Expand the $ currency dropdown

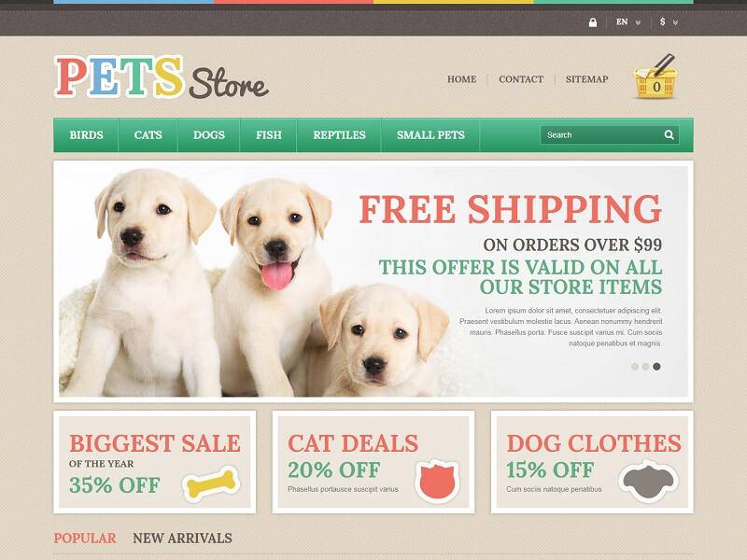(669, 21)
